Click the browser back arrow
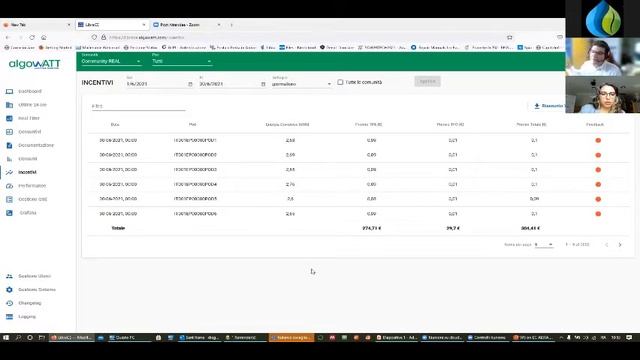Image resolution: width=640 pixels, height=360 pixels. click(x=7, y=38)
